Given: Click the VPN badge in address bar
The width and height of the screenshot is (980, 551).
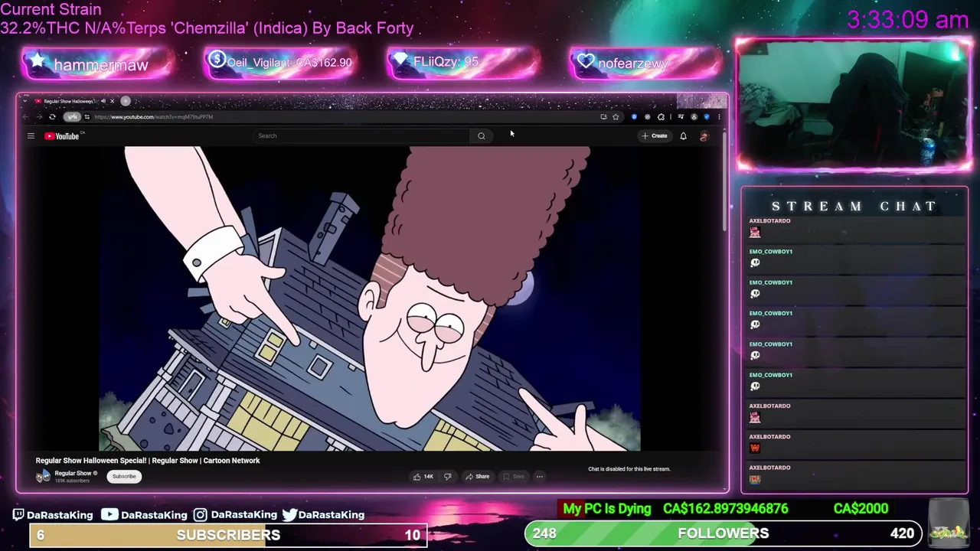Looking at the screenshot, I should [72, 117].
